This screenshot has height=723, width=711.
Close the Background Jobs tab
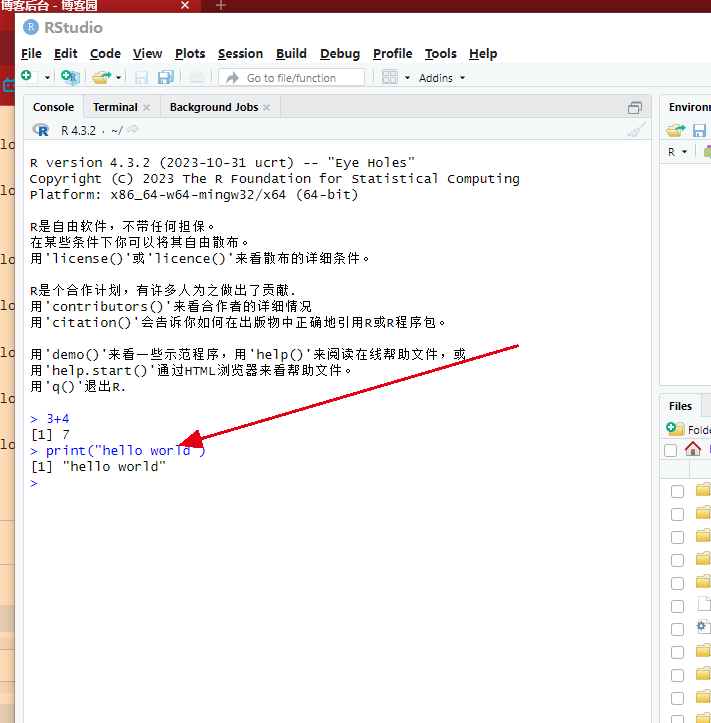pyautogui.click(x=267, y=107)
